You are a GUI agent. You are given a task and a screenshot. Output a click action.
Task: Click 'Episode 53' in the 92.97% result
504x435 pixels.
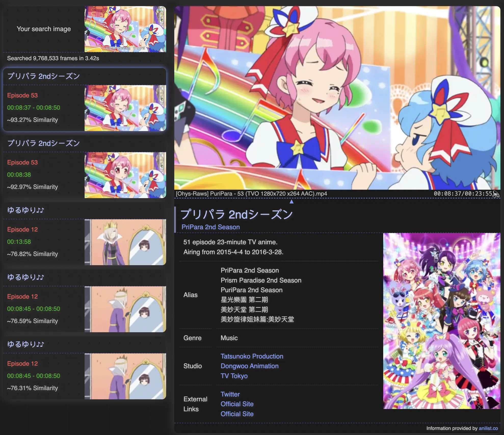(x=22, y=162)
